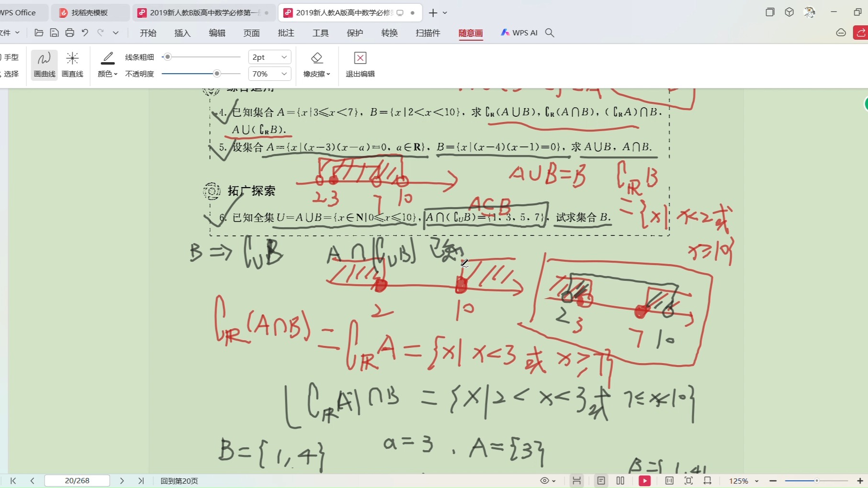The image size is (868, 488).
Task: Go to next page
Action: coord(122,481)
